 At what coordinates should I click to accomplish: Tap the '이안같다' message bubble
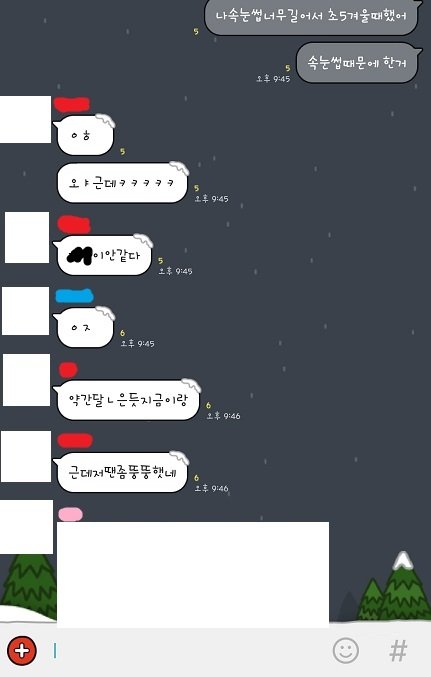pos(103,256)
